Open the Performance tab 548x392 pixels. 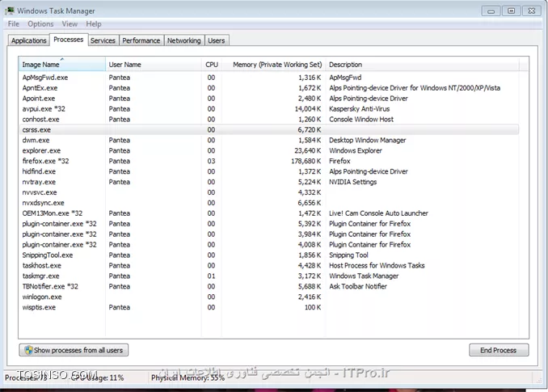tap(141, 40)
